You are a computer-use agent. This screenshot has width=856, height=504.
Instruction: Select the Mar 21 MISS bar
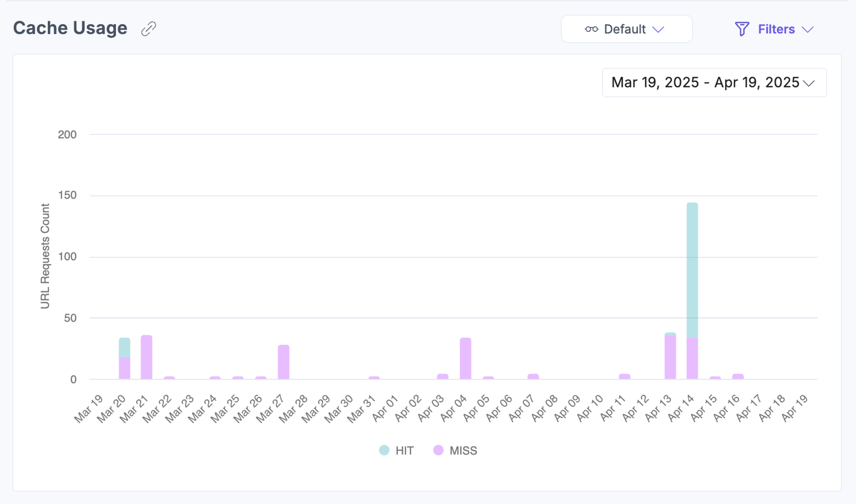(x=146, y=357)
